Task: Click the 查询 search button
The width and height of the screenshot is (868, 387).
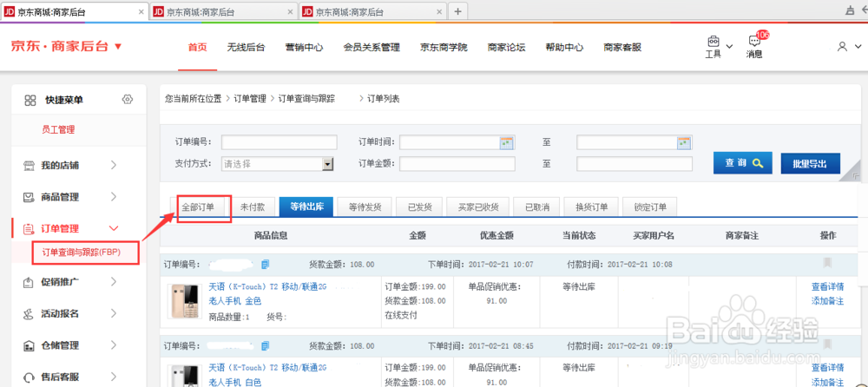Action: (x=742, y=163)
